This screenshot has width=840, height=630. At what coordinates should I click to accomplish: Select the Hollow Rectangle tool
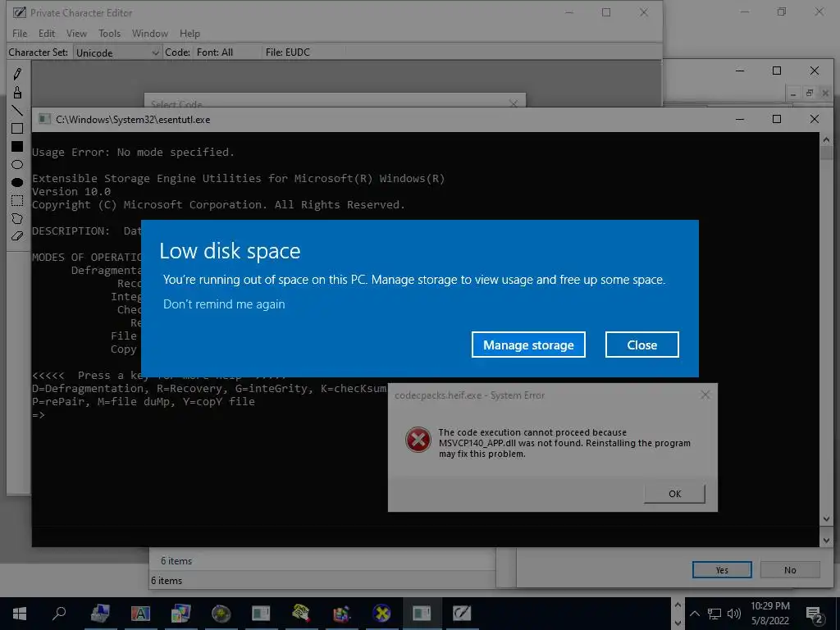coord(17,129)
